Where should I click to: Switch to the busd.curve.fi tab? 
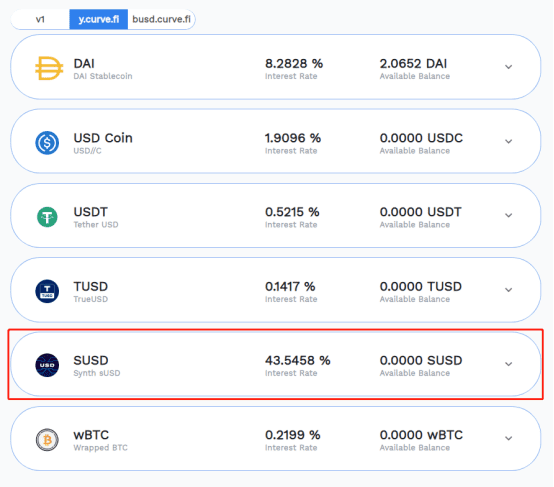[x=161, y=19]
